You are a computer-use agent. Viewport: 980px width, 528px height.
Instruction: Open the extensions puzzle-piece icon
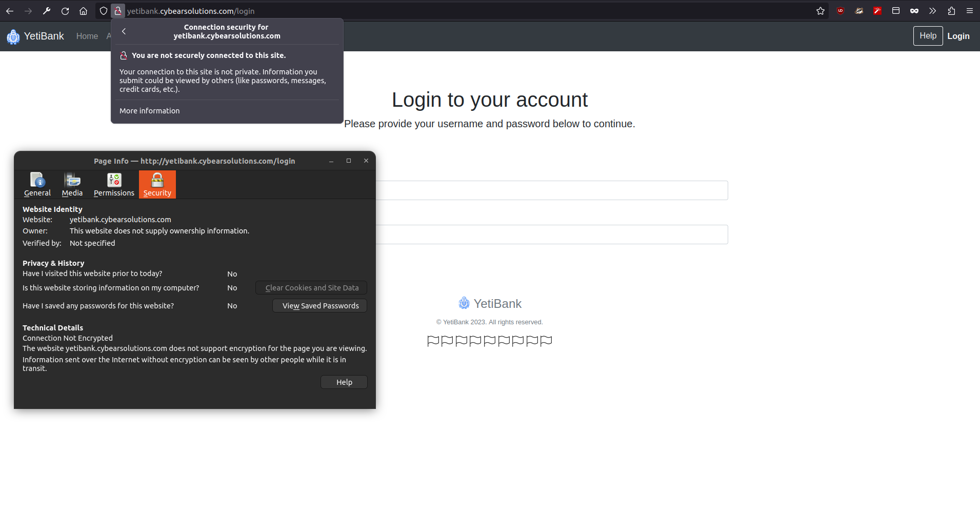coord(951,11)
